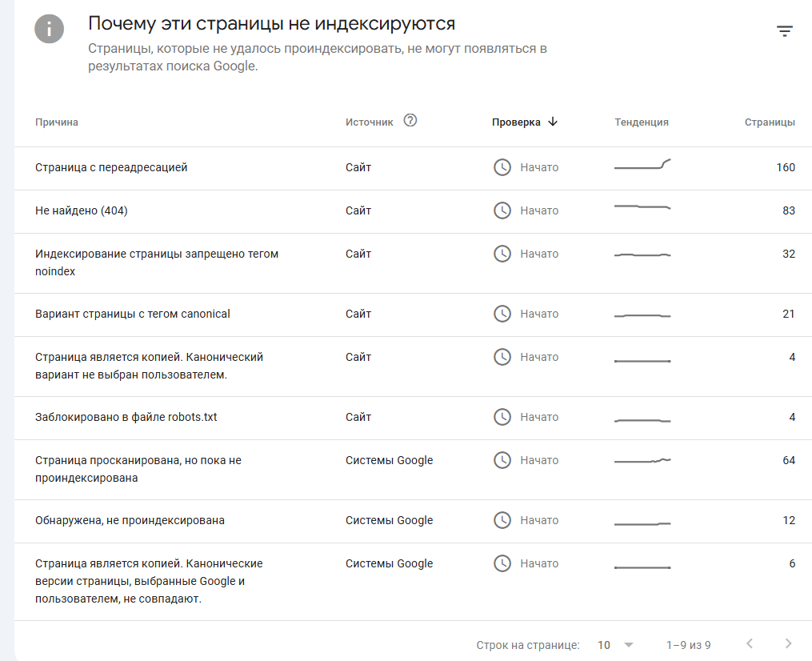This screenshot has width=812, height=661.
Task: Click the page count 83
Action: click(789, 210)
